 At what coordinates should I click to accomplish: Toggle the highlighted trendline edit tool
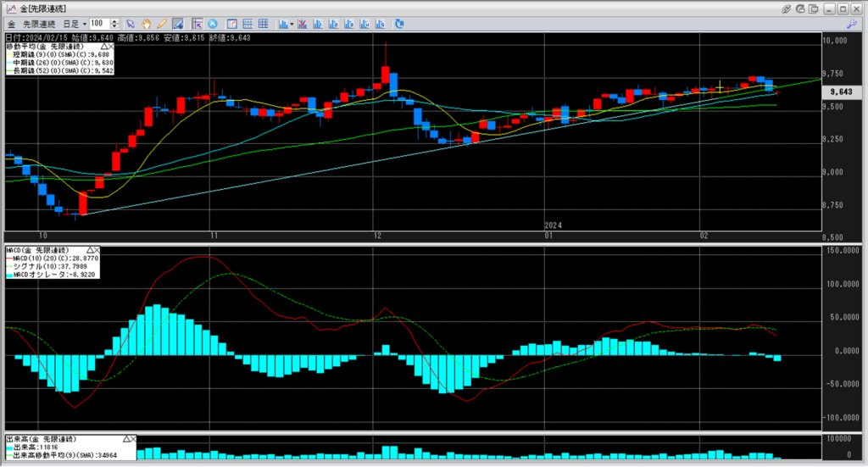coord(177,23)
